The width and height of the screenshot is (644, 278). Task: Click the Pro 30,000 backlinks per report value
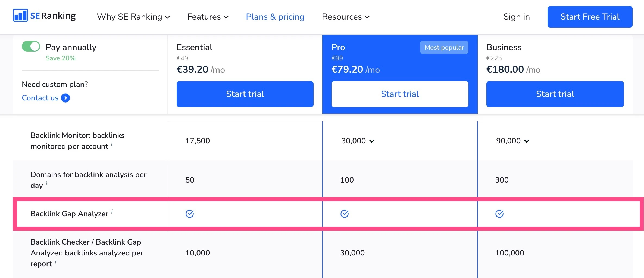(352, 253)
